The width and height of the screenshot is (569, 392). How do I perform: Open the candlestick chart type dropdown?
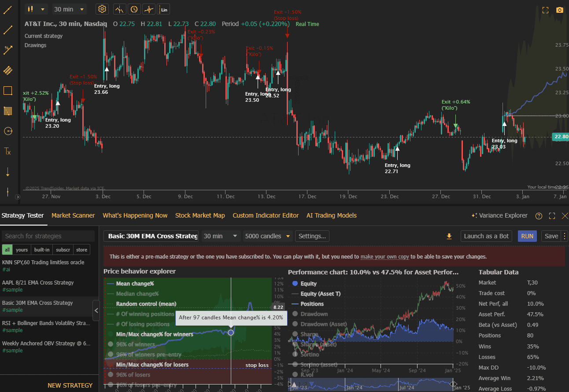coord(36,9)
